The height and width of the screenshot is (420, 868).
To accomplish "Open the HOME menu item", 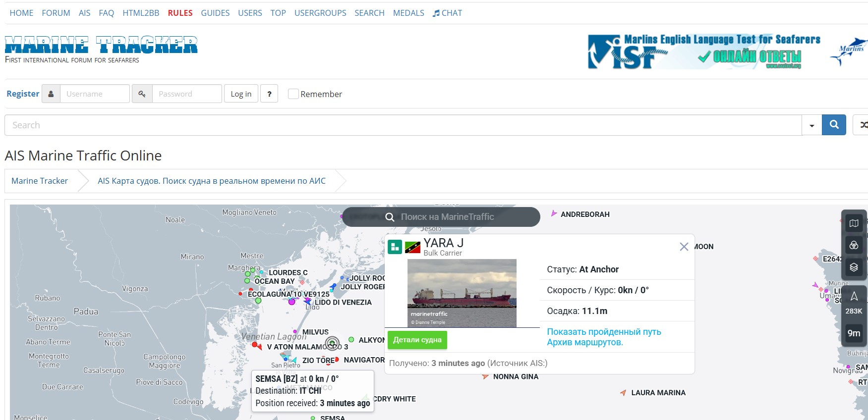I will [22, 13].
